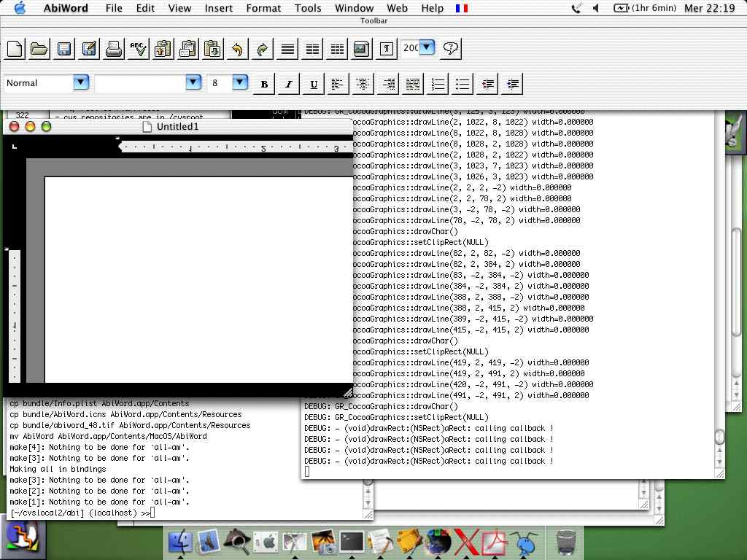Set two column layout
Screen dimensions: 747x560
click(312, 49)
